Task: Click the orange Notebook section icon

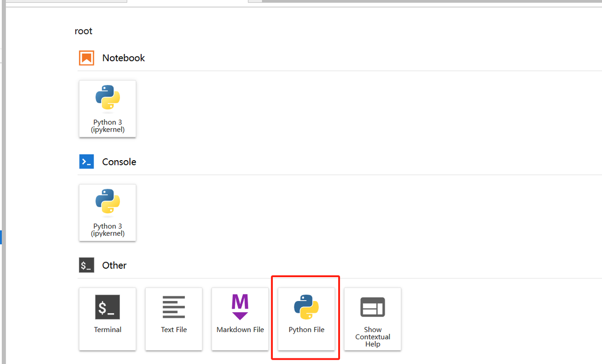Action: 87,58
